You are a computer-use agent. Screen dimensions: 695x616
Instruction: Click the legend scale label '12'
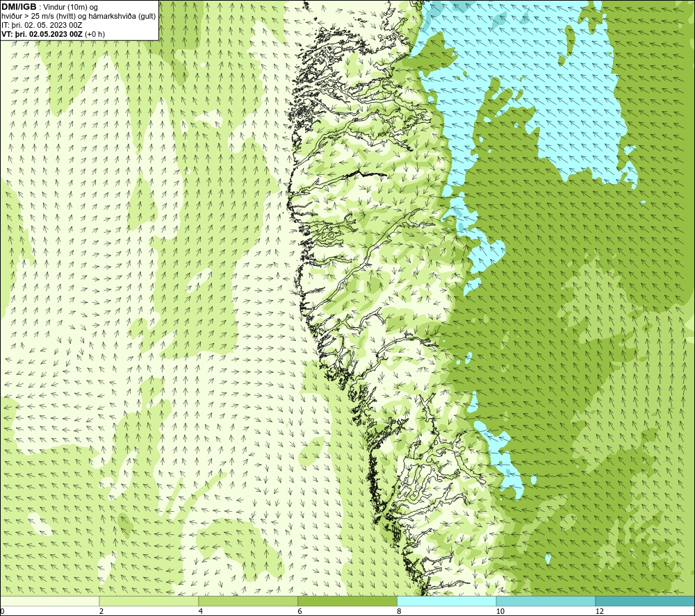click(599, 611)
